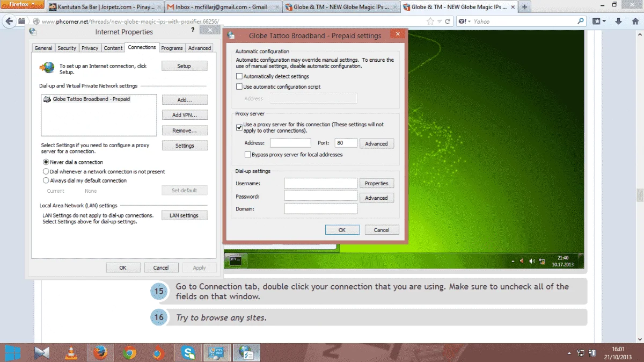Check Bypass proxy server for local addresses
The width and height of the screenshot is (644, 362).
pos(247,155)
